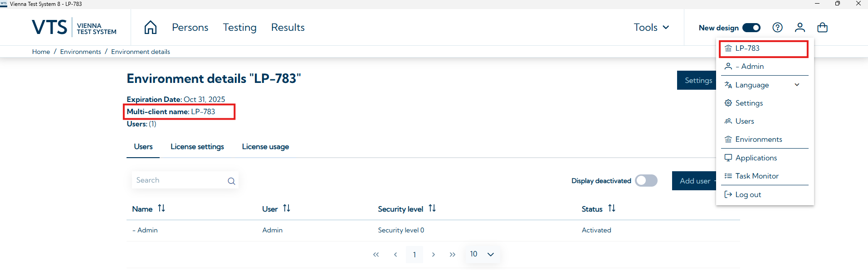Screen dimensions: 868x270
Task: Open Environments breadcrumb link
Action: pyautogui.click(x=81, y=52)
